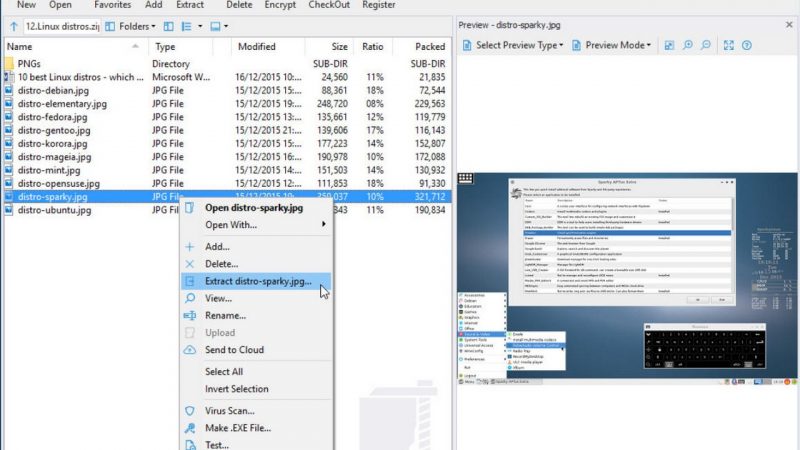Click the Open toolbar button
Image resolution: width=800 pixels, height=450 pixels.
(60, 5)
